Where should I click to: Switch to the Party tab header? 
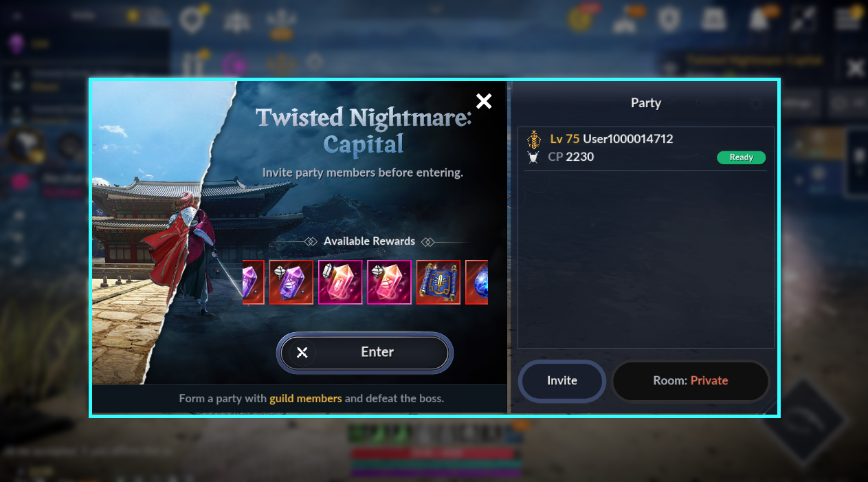click(x=646, y=103)
